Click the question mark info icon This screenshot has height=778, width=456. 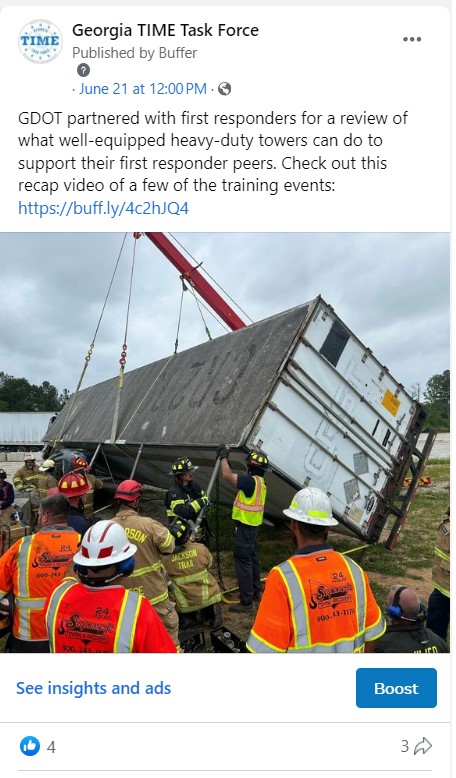point(83,70)
